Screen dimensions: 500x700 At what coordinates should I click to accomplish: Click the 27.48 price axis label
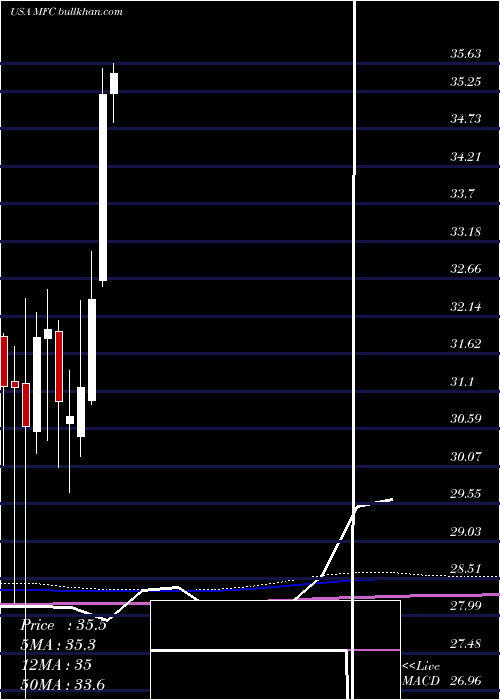click(x=466, y=644)
